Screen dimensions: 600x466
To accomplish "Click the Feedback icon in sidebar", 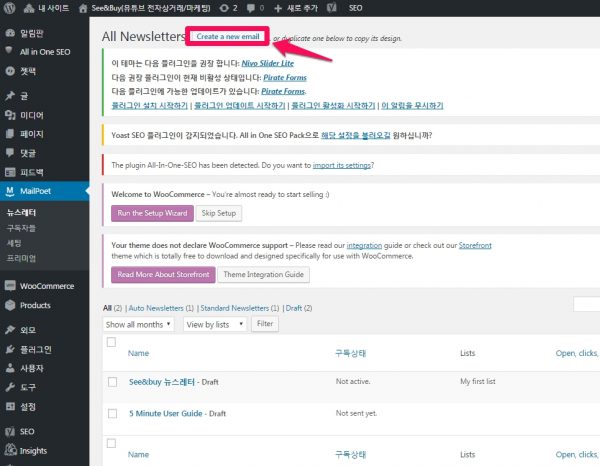I will pyautogui.click(x=10, y=172).
